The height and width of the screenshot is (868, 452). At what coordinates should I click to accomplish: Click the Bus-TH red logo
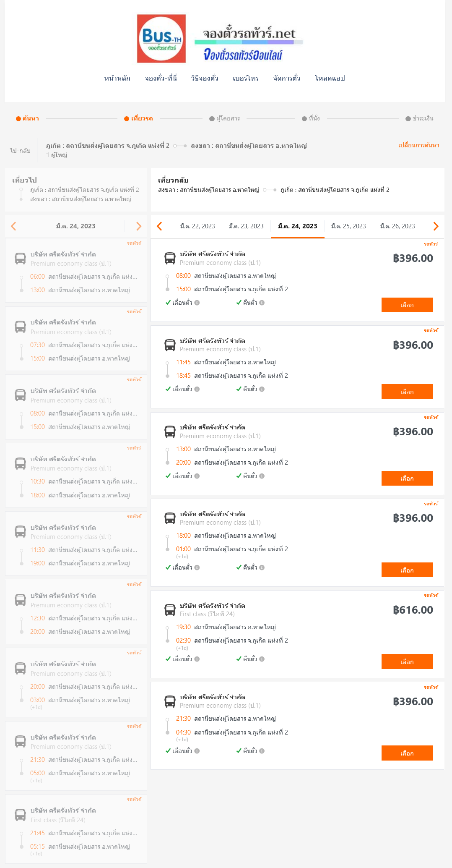point(161,39)
